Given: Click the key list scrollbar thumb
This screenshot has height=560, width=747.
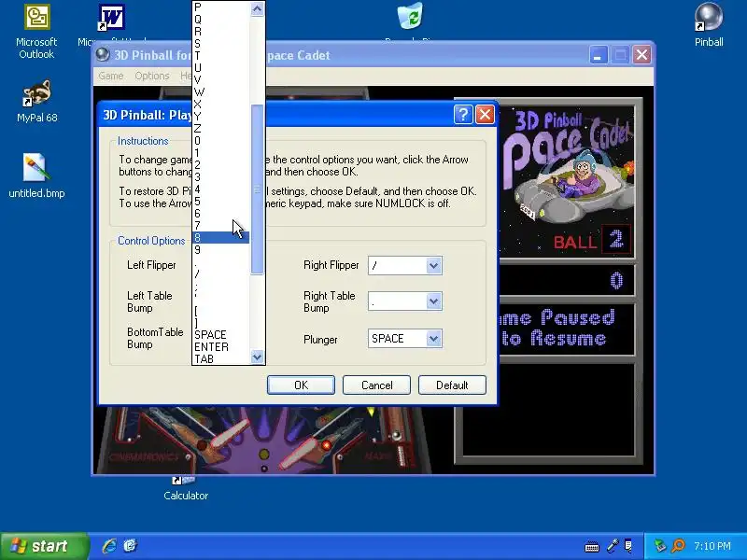Looking at the screenshot, I should tap(258, 189).
